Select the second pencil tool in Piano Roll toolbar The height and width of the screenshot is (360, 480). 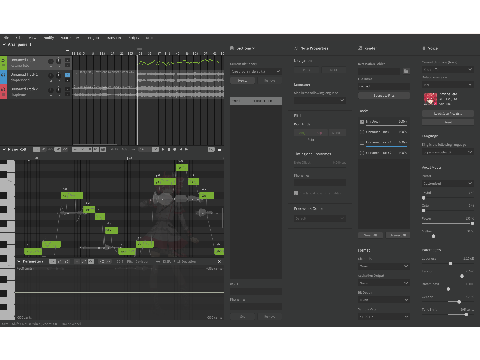point(44,150)
